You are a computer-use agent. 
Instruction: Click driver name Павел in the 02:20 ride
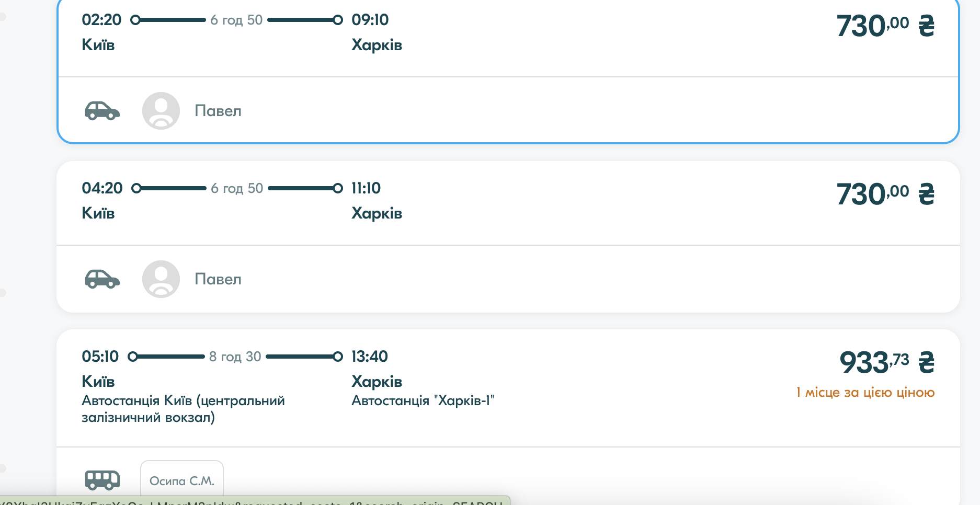pyautogui.click(x=218, y=111)
